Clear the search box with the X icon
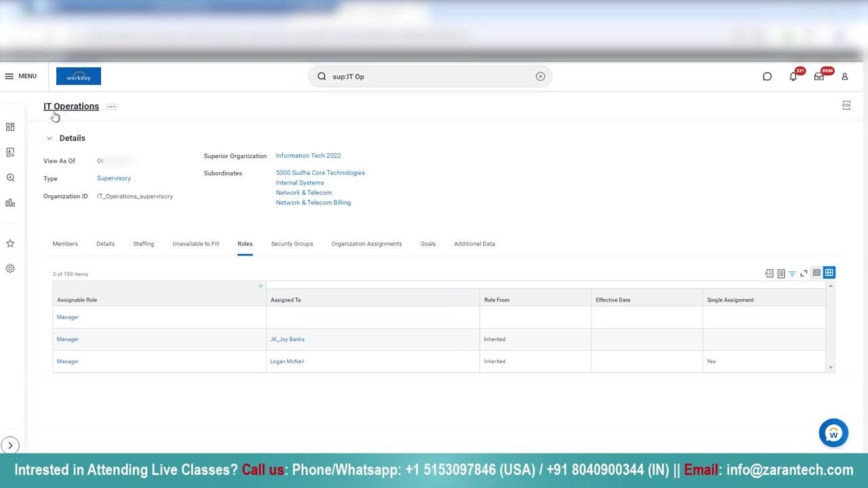 point(540,77)
